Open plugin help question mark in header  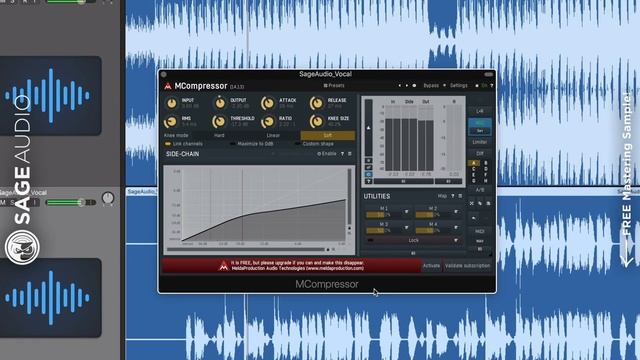coord(491,86)
